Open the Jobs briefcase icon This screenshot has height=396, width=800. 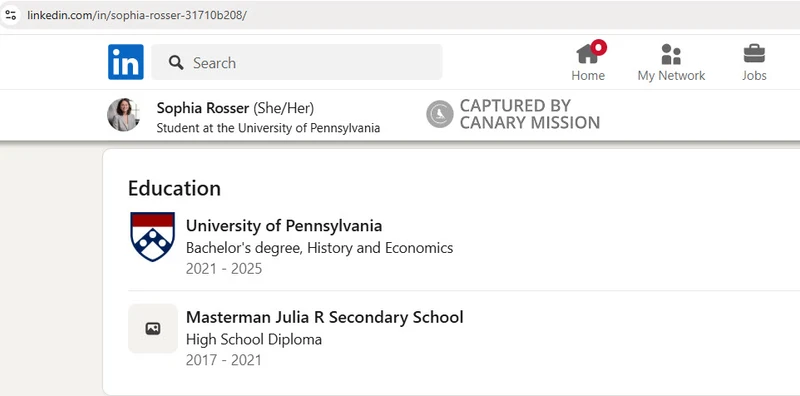pyautogui.click(x=754, y=54)
